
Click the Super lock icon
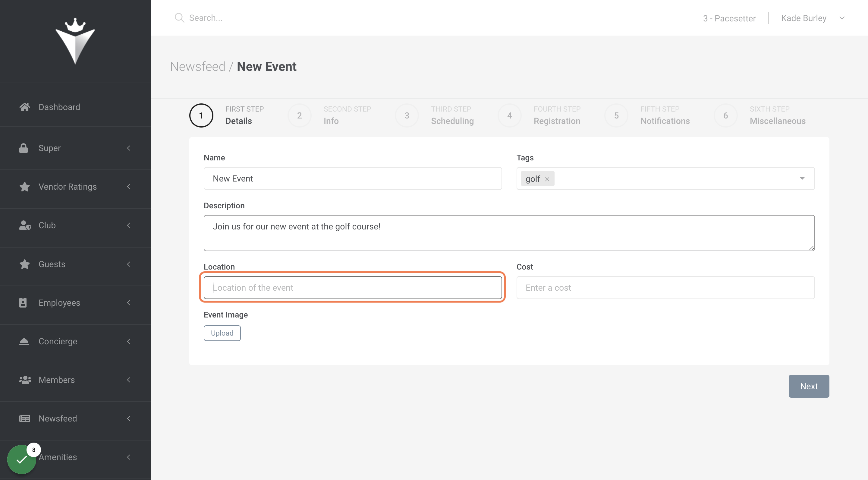[24, 148]
